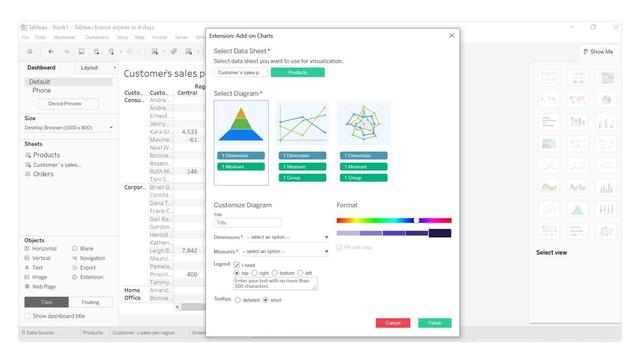
Task: Add the Web Page object
Action: [40, 287]
